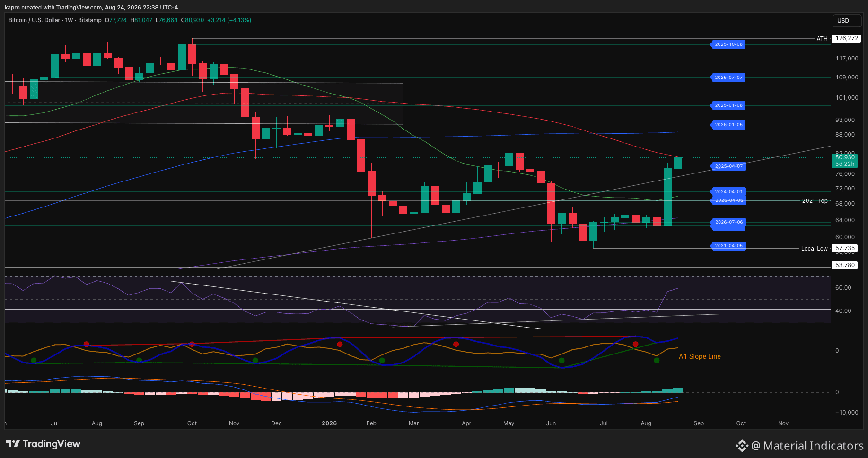Click the Mar label on the time axis
Image resolution: width=868 pixels, height=458 pixels.
(x=413, y=423)
